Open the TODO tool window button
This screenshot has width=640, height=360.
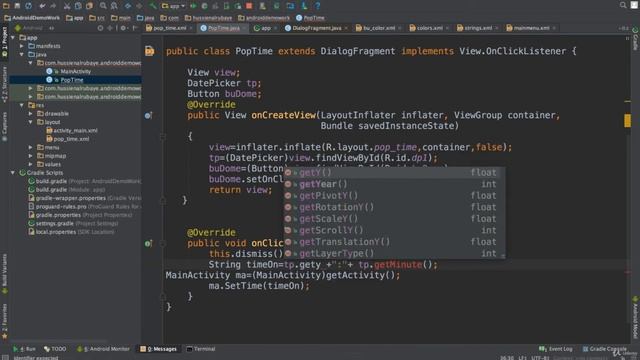(55, 349)
